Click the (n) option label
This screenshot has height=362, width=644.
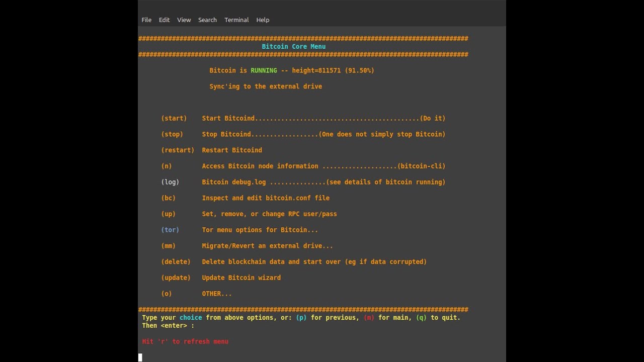click(x=167, y=166)
